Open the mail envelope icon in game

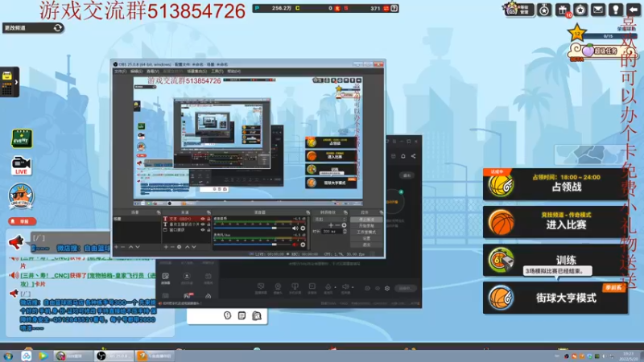point(598,10)
